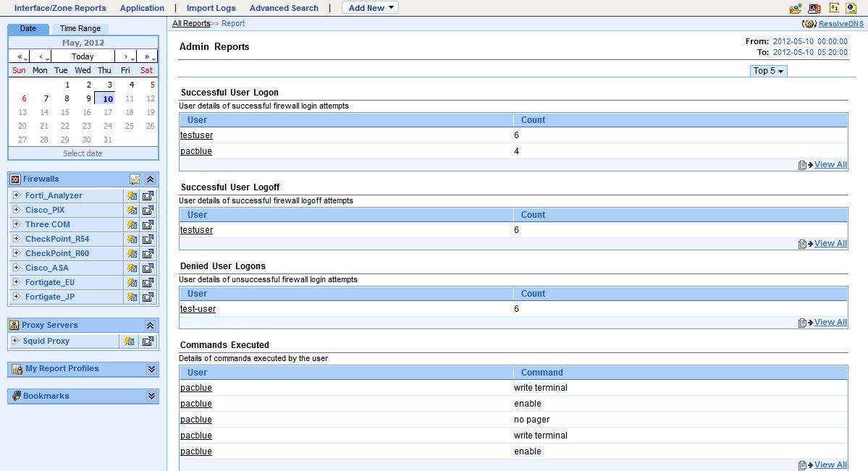Click lightning list icon for Cisco_ASA
This screenshot has width=868, height=471.
coord(132,268)
